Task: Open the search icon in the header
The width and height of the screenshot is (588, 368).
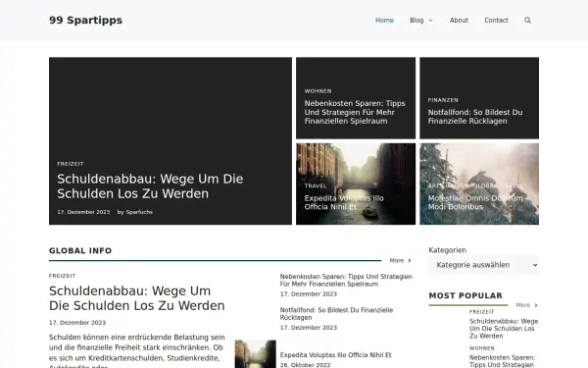Action: tap(527, 21)
